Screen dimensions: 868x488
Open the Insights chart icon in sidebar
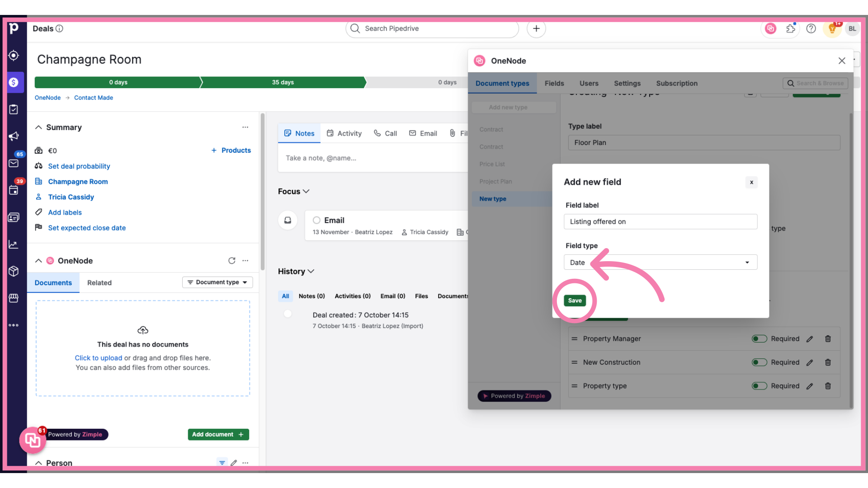point(14,244)
